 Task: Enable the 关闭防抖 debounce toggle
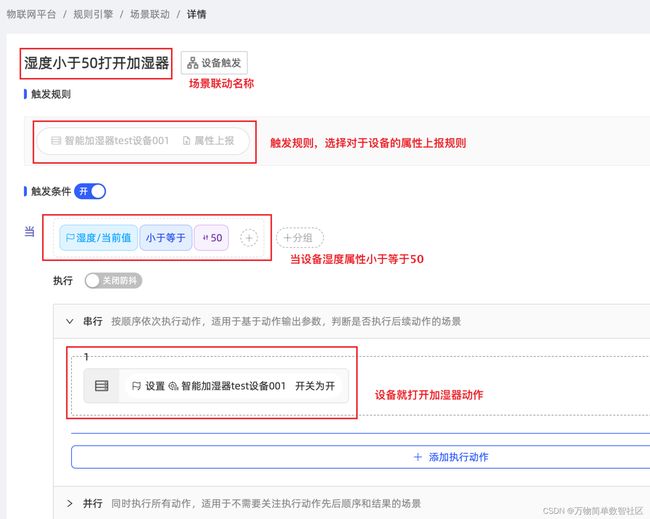[x=113, y=281]
